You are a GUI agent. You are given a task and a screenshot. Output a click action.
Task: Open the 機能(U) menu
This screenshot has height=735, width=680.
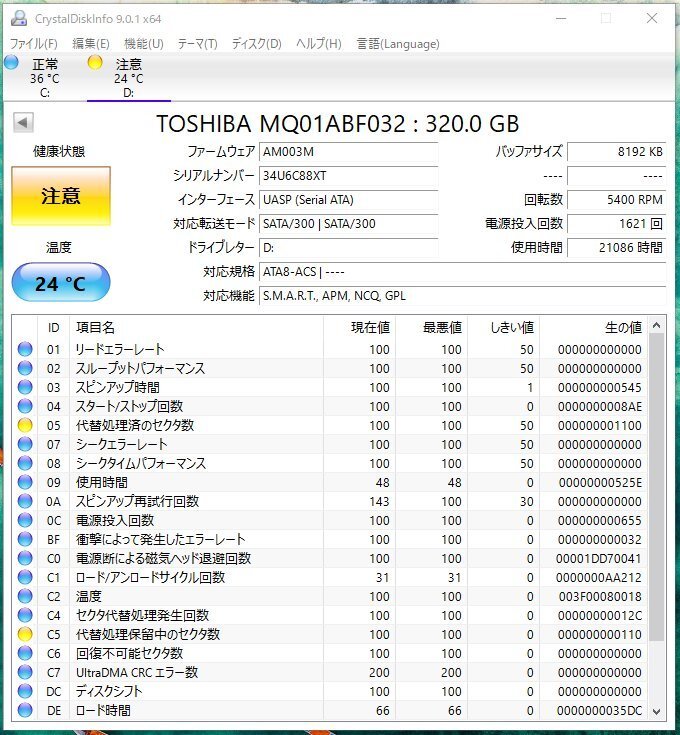(x=143, y=44)
